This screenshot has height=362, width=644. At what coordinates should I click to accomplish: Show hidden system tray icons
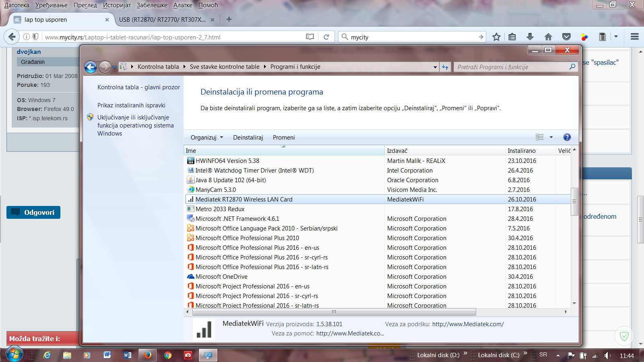click(x=558, y=356)
